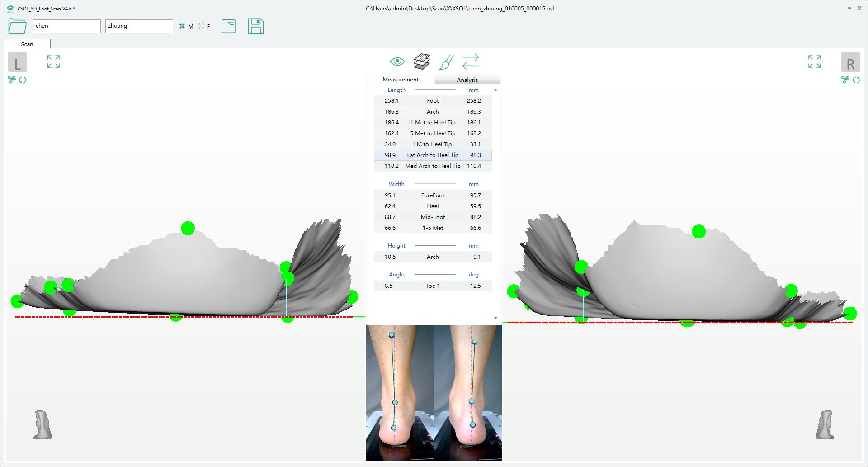Toggle the eye visibility icon

[397, 62]
